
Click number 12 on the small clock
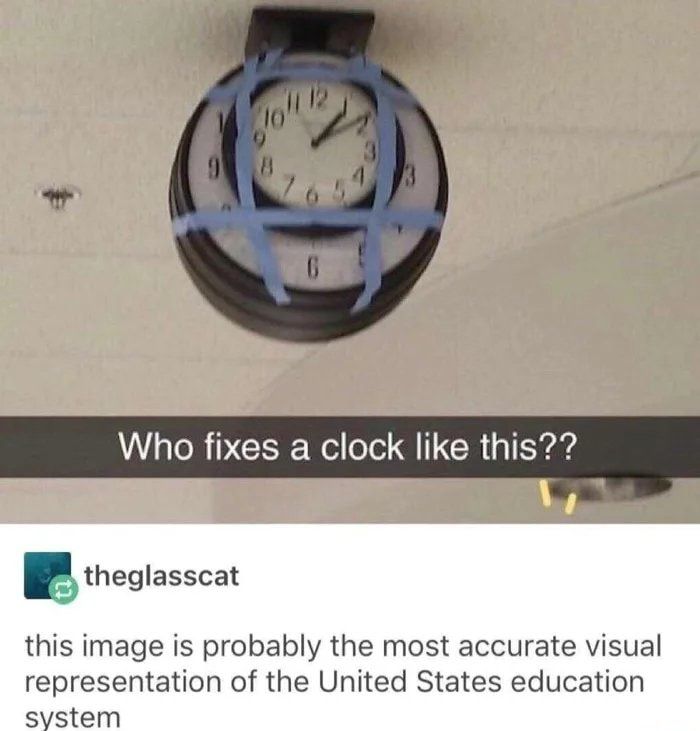click(317, 97)
